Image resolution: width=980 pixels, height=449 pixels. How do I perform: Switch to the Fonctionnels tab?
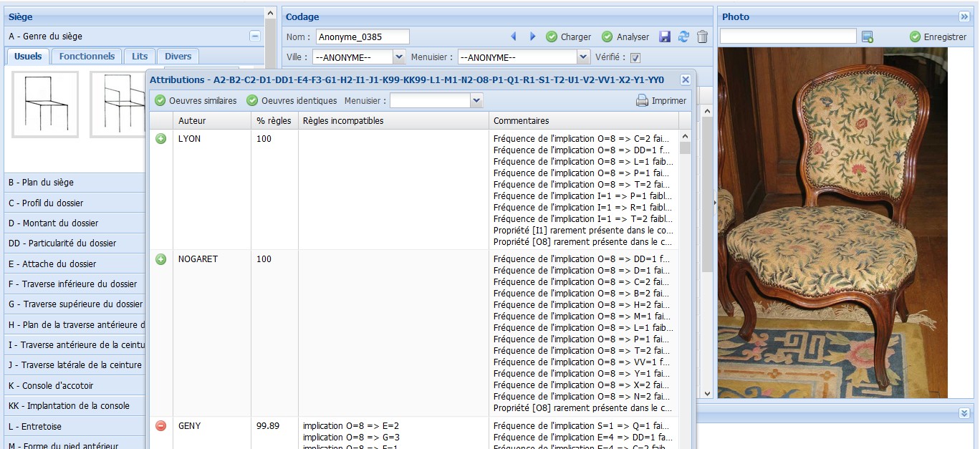pyautogui.click(x=87, y=57)
